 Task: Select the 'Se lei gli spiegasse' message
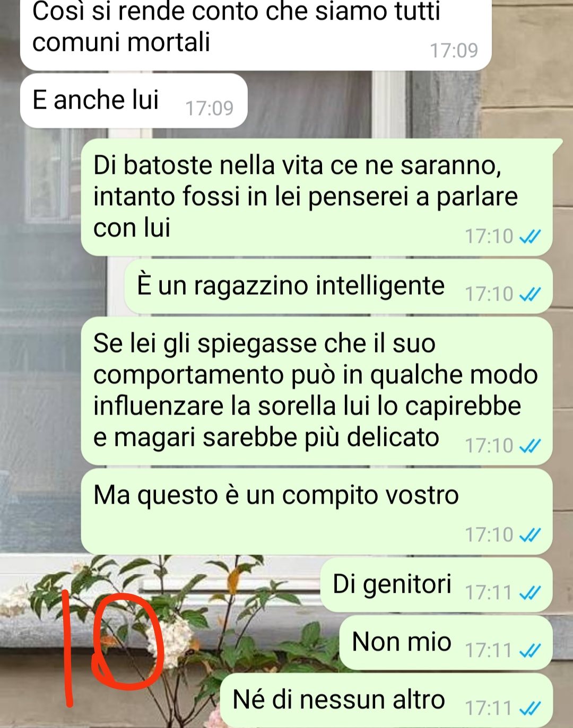pos(317,391)
